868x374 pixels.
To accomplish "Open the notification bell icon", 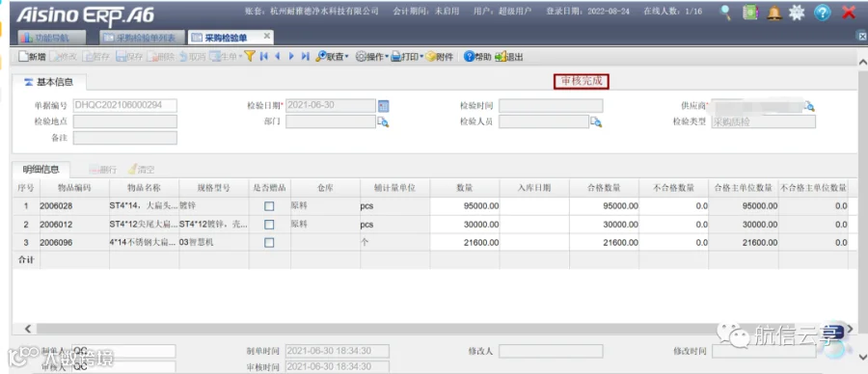I will click(773, 13).
